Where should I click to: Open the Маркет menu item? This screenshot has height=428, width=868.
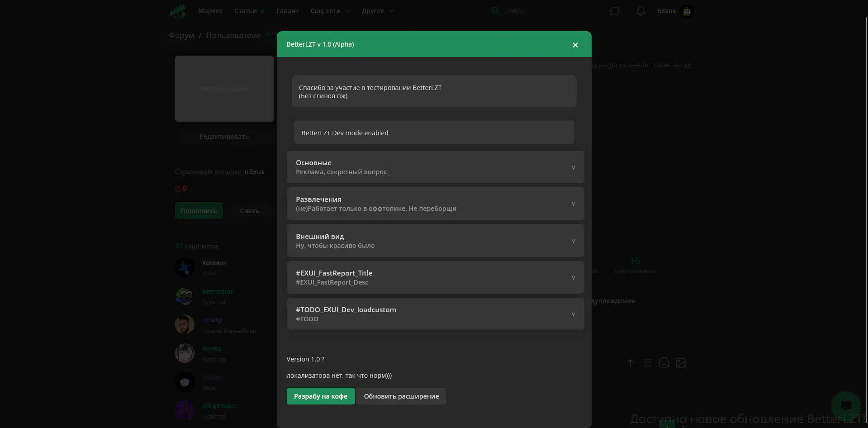tap(210, 11)
